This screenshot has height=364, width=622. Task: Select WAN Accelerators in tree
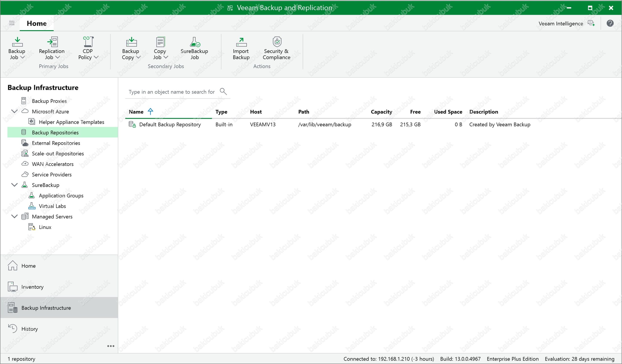coord(52,164)
